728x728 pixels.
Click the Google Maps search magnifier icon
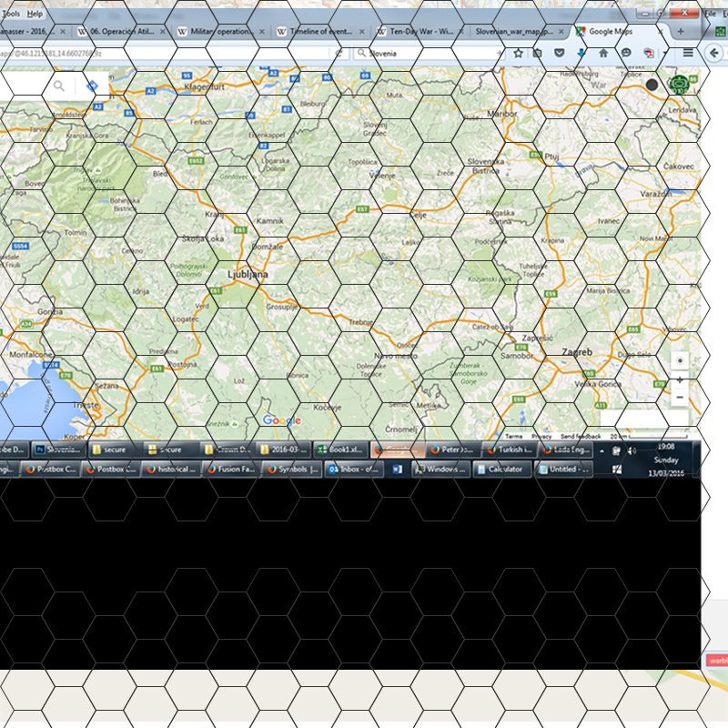(x=59, y=86)
